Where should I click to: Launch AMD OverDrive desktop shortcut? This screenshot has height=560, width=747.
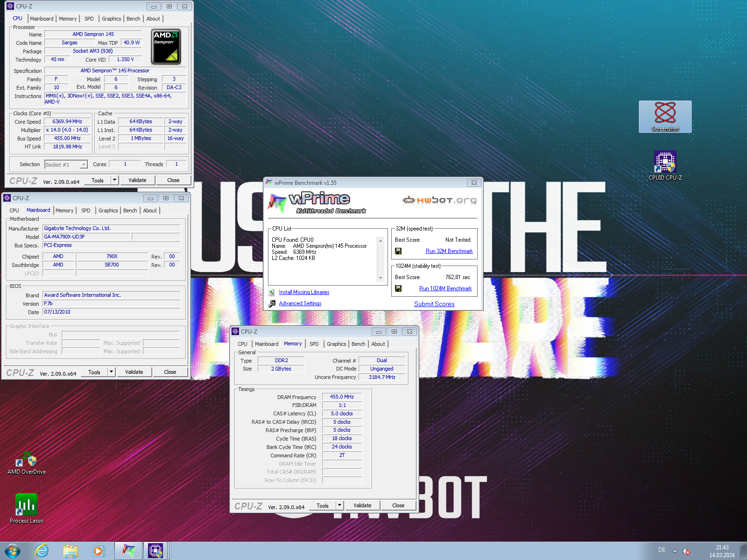(x=27, y=463)
